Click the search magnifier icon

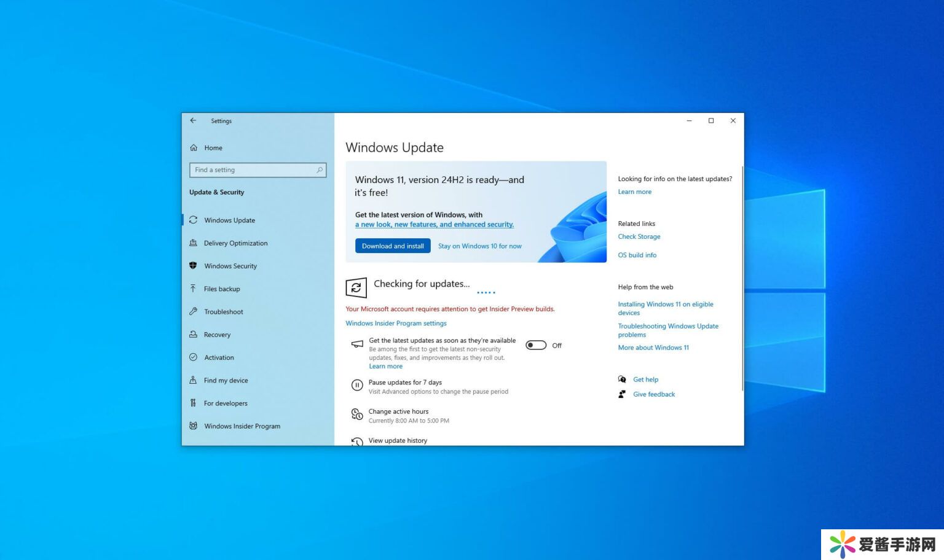coord(320,170)
